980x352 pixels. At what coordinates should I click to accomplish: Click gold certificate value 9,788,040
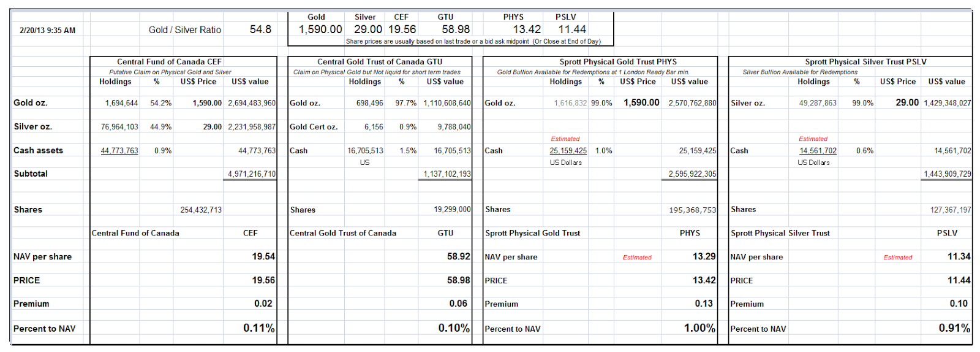coord(454,127)
